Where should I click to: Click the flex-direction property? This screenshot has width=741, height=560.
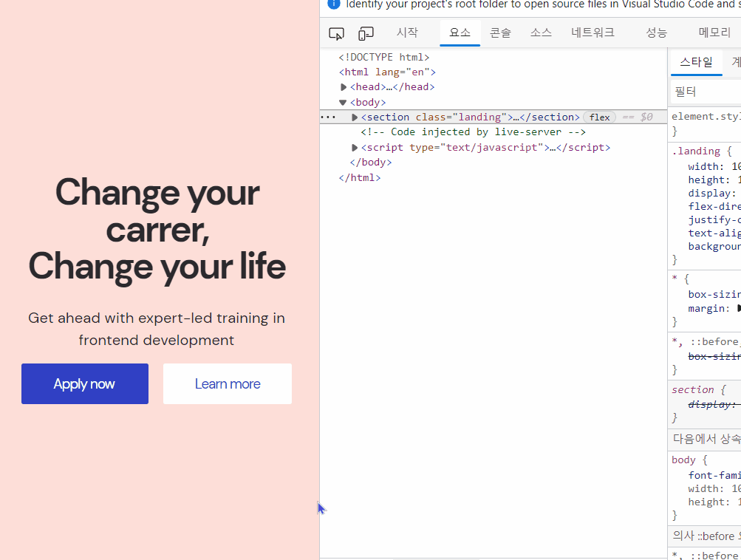click(714, 206)
